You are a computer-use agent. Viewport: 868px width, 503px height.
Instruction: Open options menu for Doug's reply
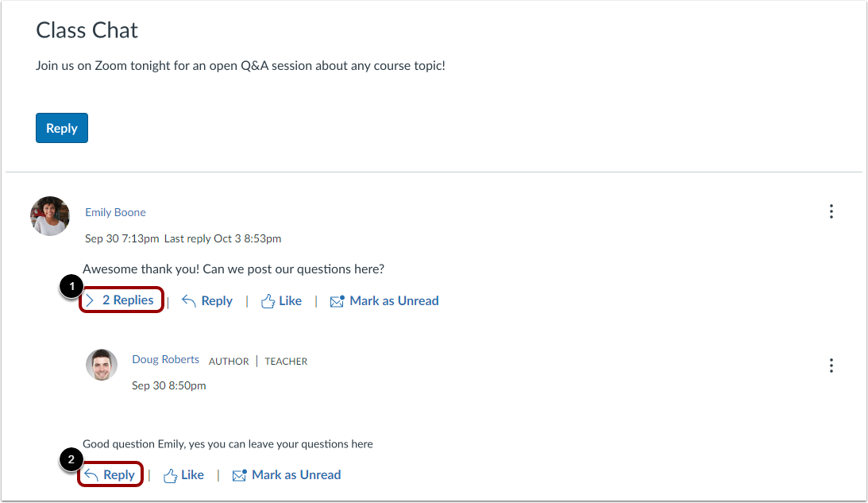831,366
